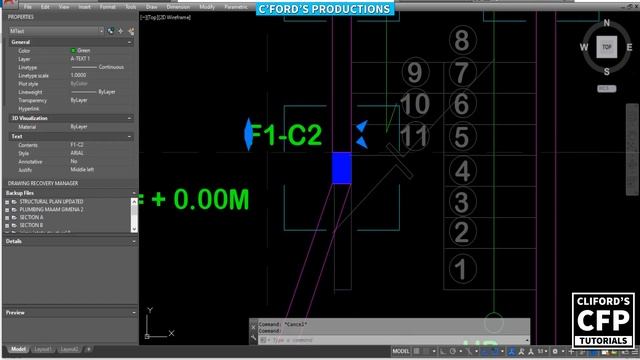Viewport: 640px width, 360px height.
Task: Click W compass direction on ViewCube
Action: (x=584, y=47)
